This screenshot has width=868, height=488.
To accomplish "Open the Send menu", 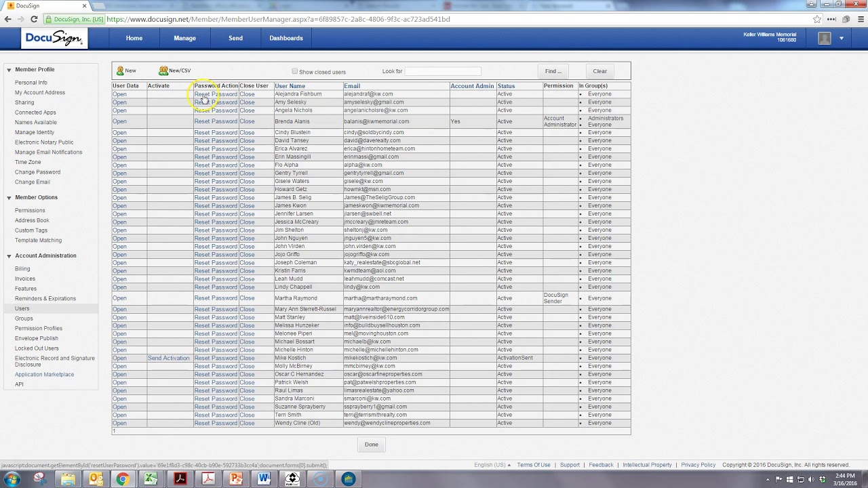I will coord(235,38).
